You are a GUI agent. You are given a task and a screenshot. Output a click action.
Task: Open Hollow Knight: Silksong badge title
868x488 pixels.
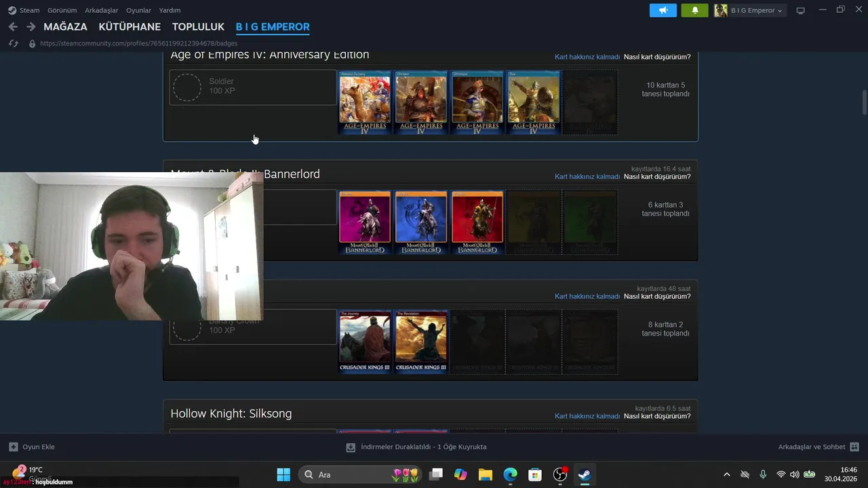pos(231,413)
